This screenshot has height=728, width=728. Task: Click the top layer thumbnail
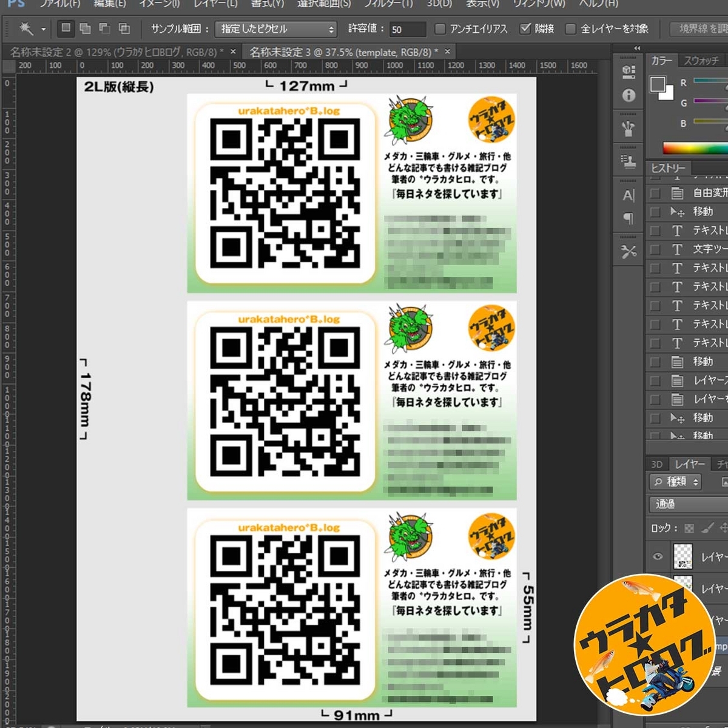[683, 556]
